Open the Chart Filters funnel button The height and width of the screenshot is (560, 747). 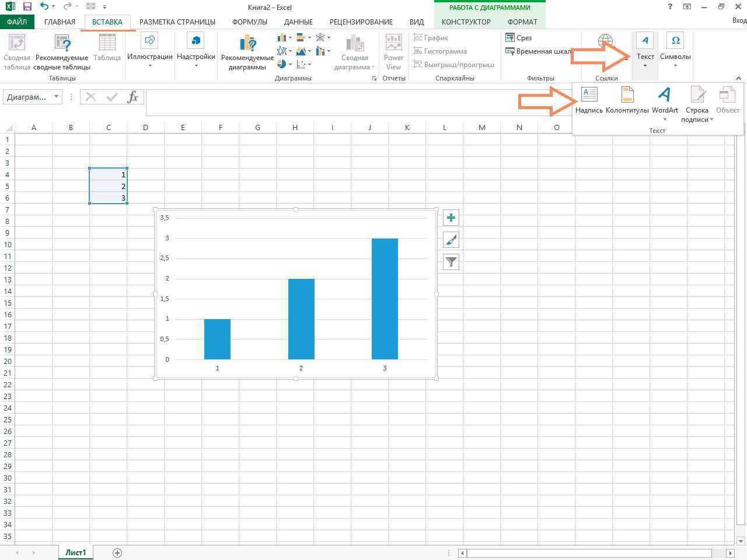click(451, 262)
